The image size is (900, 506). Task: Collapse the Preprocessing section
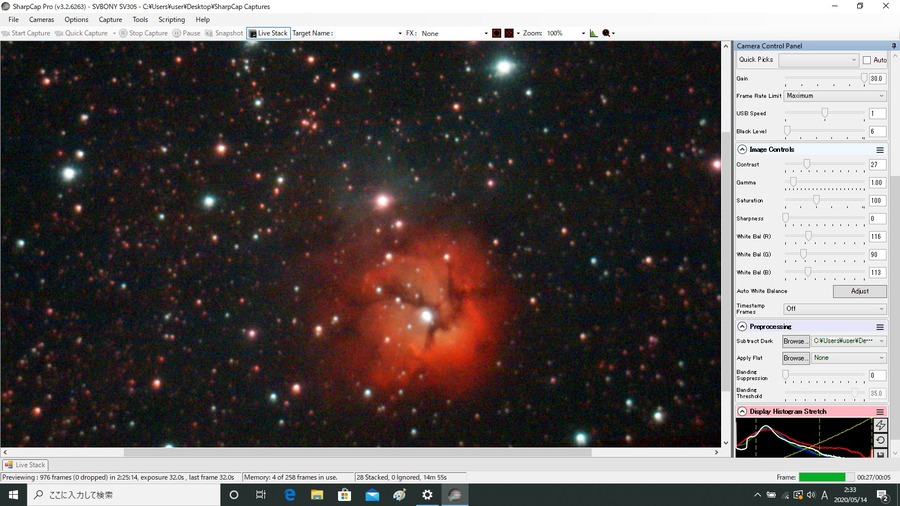tap(742, 326)
